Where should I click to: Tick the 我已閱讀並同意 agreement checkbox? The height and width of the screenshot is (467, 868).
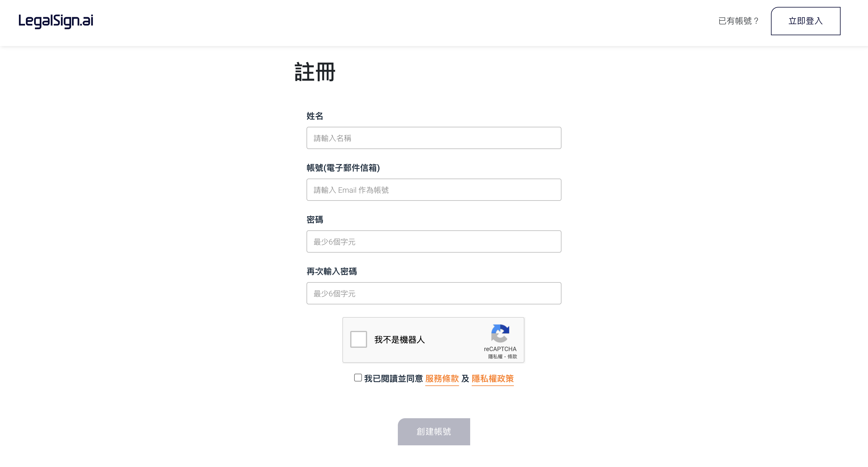(358, 378)
